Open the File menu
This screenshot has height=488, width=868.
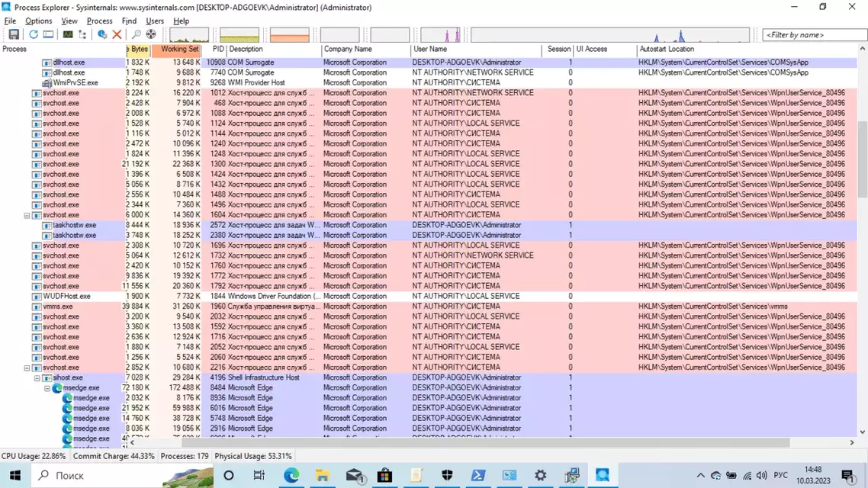(x=10, y=21)
